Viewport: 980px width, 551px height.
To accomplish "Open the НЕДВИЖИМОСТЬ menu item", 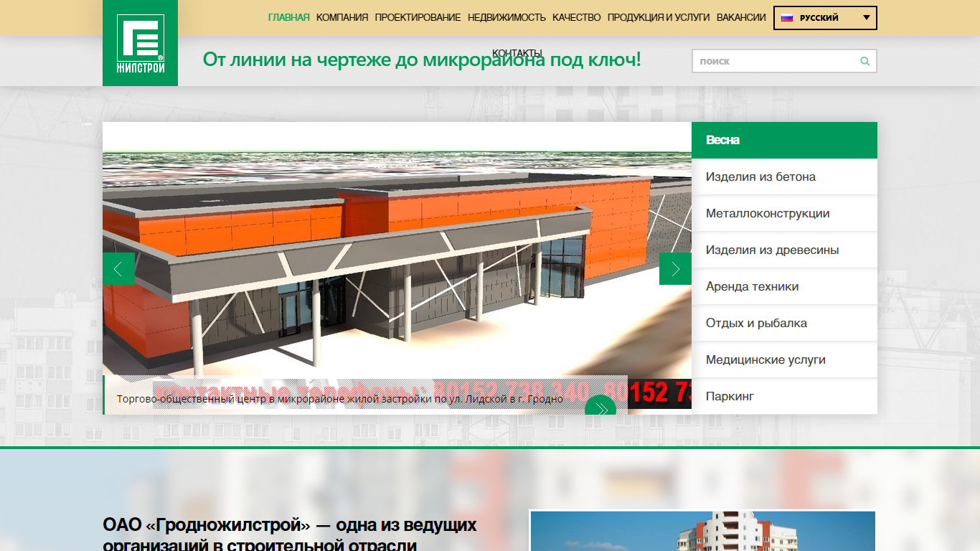I will pos(507,17).
